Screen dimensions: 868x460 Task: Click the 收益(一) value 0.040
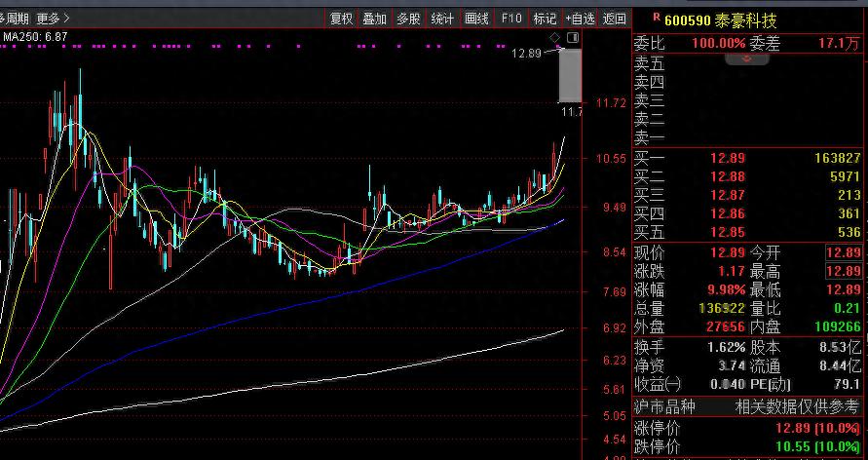[x=728, y=384]
